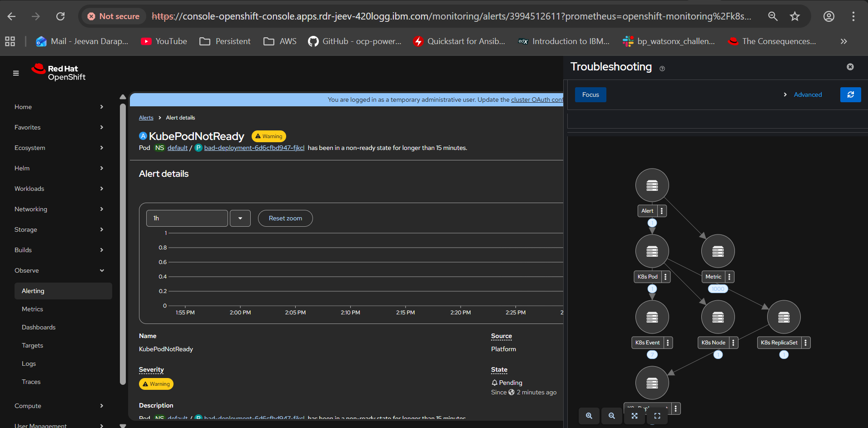Open the K8s ReplicaSet node kebab menu

[806, 343]
